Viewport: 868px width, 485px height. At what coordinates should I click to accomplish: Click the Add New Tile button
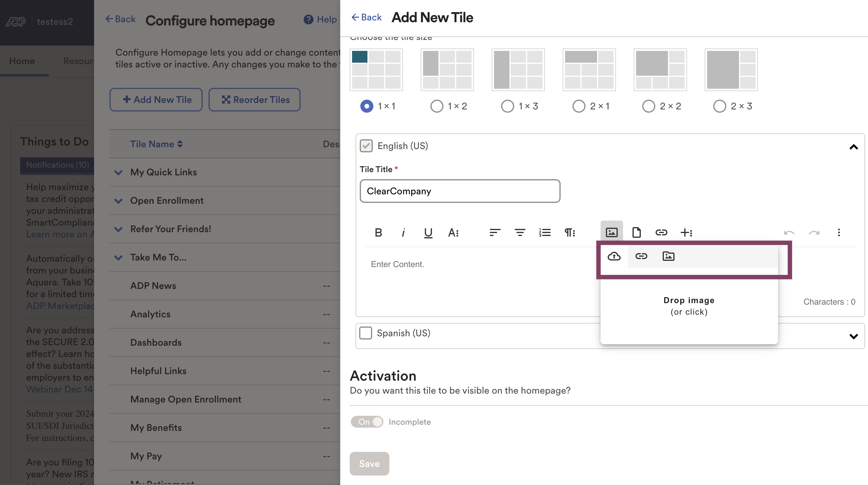point(156,100)
